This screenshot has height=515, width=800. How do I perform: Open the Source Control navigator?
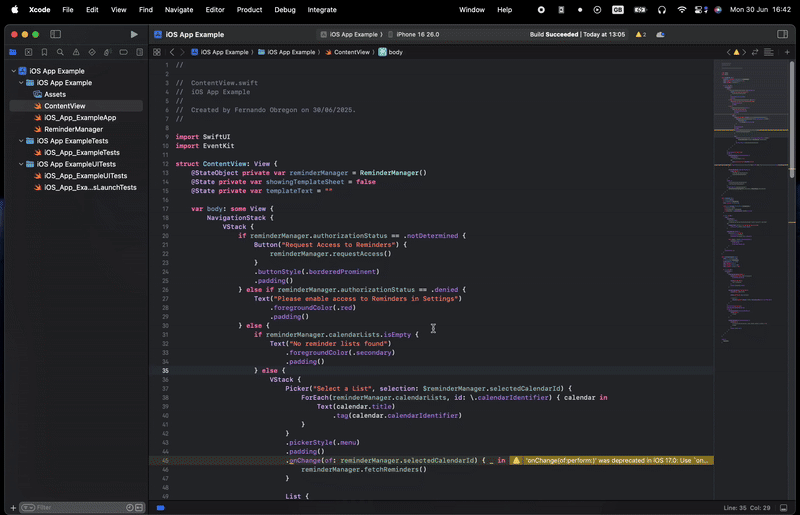point(29,52)
